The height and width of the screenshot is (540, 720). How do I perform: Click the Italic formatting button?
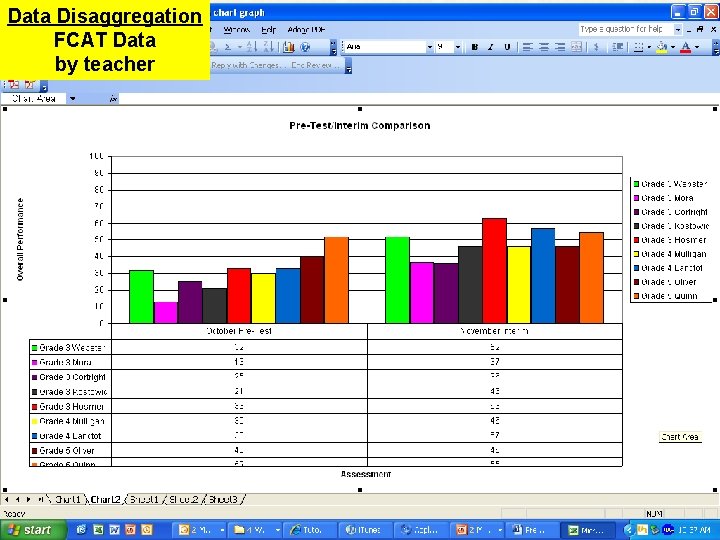[491, 47]
